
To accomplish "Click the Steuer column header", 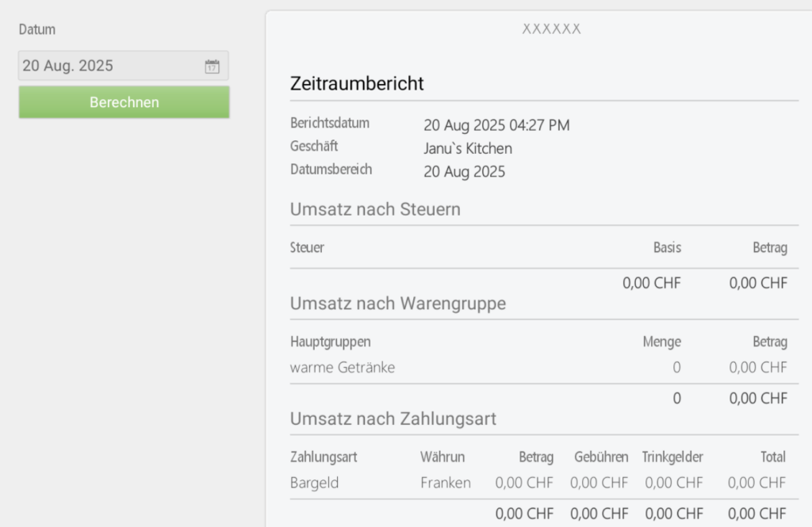I will point(307,247).
